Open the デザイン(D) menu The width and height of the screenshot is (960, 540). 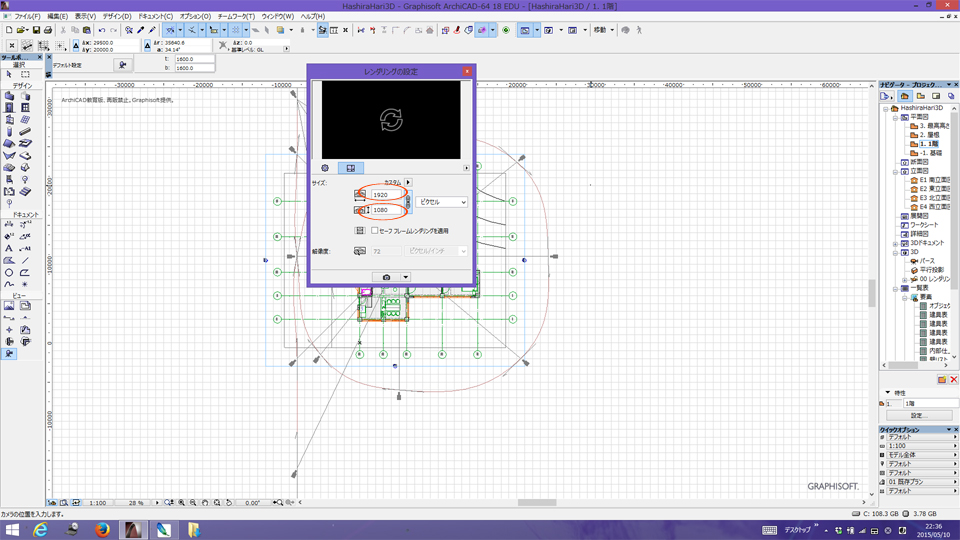117,17
